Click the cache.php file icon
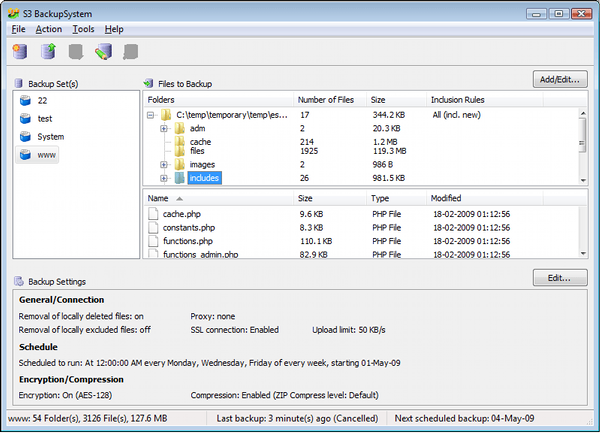This screenshot has width=600, height=433. click(x=153, y=214)
